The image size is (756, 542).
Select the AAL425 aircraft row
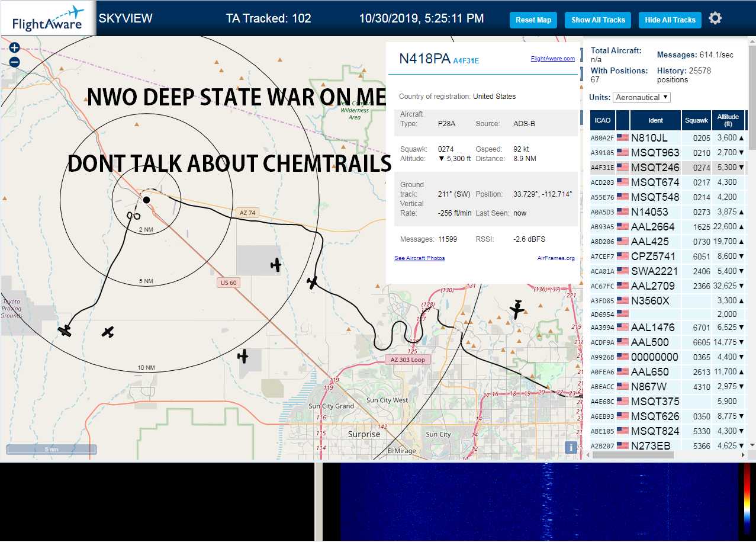(x=668, y=242)
